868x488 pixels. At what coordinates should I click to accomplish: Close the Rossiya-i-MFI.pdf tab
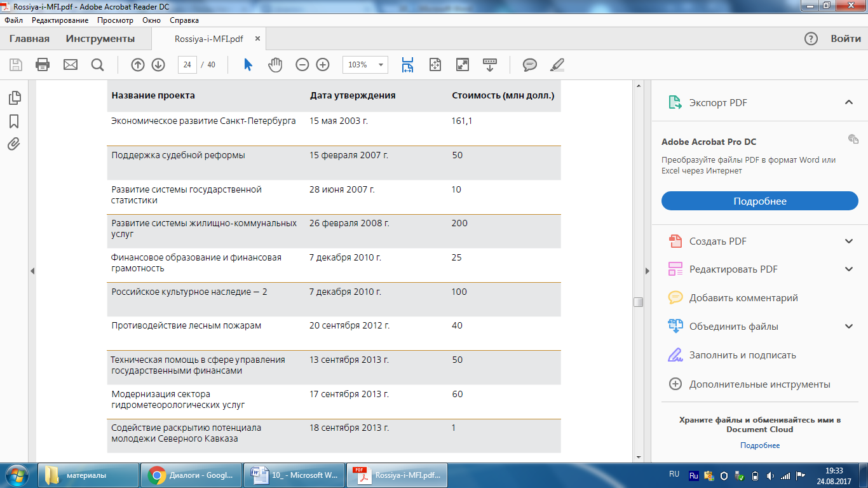tap(257, 39)
